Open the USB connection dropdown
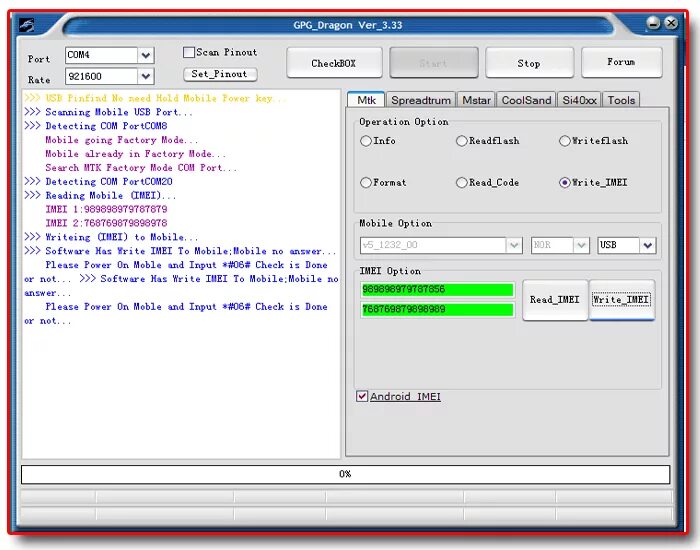This screenshot has width=700, height=550. (648, 245)
